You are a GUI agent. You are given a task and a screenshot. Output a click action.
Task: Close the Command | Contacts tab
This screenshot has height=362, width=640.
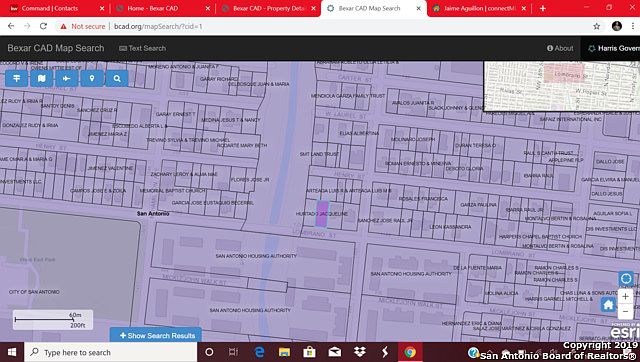coord(102,8)
